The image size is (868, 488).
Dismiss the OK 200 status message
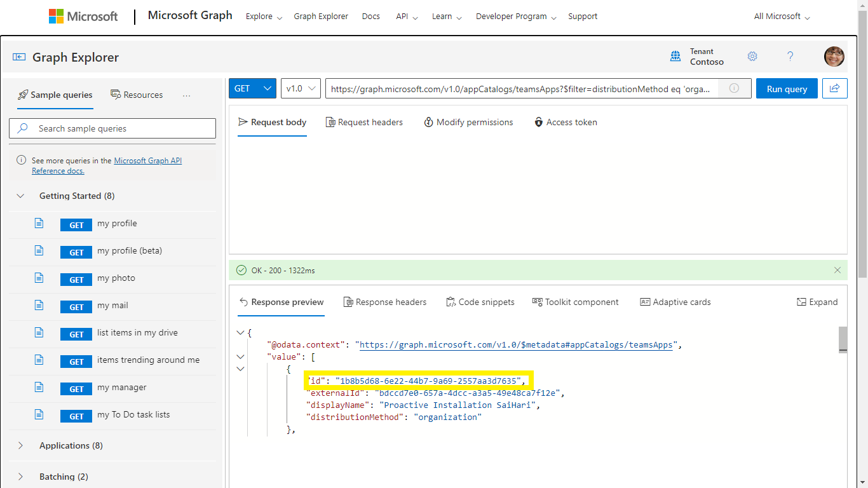[837, 270]
